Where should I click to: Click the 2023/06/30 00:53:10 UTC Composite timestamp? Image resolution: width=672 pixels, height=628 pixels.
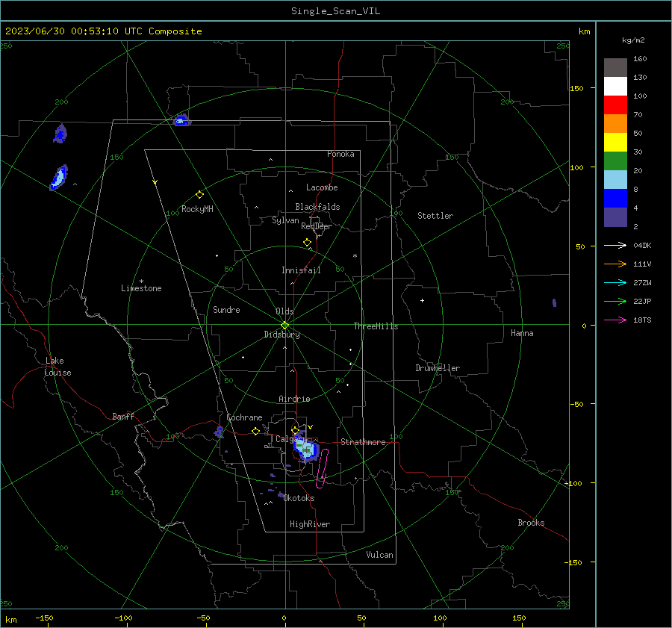[103, 31]
